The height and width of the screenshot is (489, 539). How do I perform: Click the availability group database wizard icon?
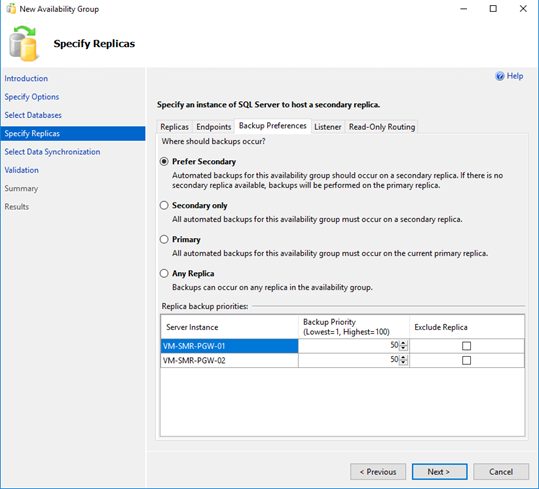pos(23,44)
